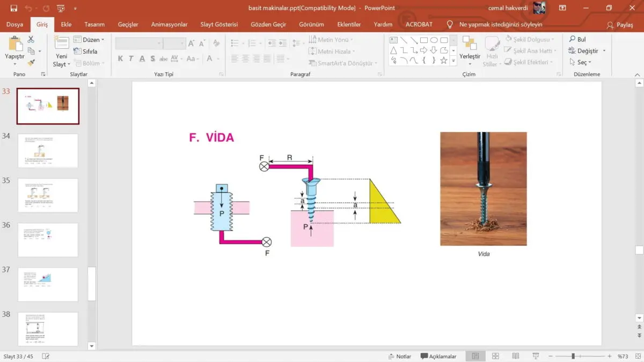644x362 pixels.
Task: Click the zoom in plus button
Action: click(x=610, y=356)
